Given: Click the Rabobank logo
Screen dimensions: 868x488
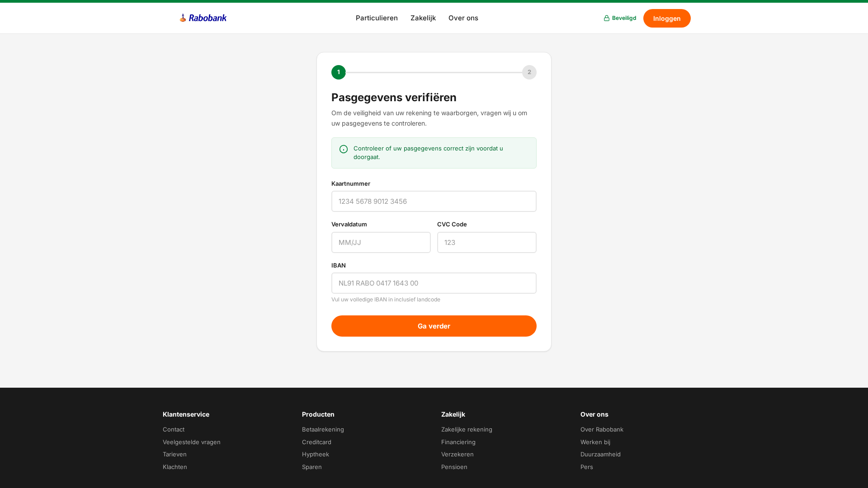Looking at the screenshot, I should (203, 18).
